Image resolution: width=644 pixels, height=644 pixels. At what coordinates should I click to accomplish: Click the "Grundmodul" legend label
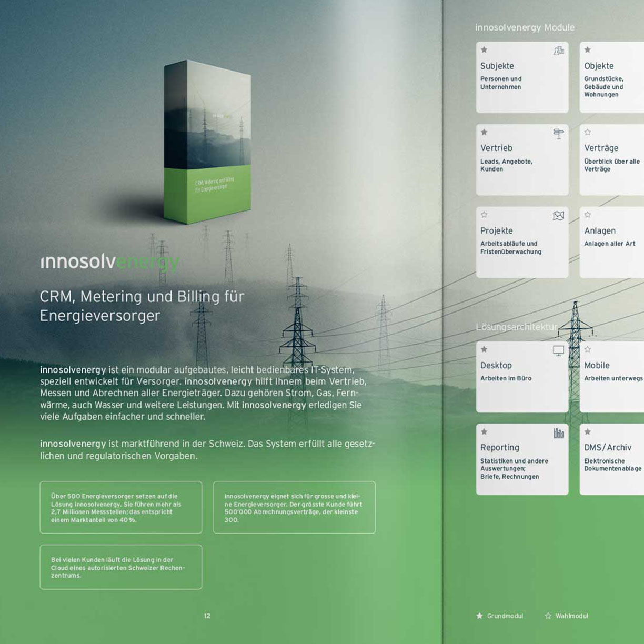click(x=505, y=616)
